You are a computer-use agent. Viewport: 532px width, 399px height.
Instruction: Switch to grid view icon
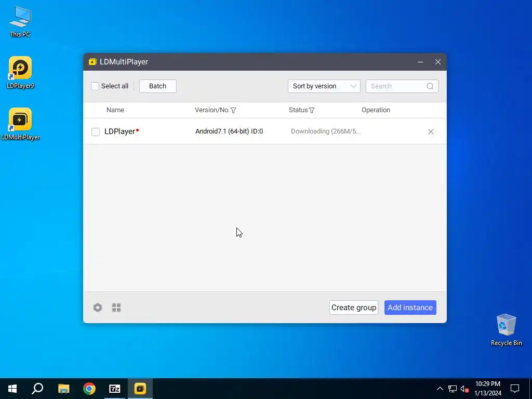(116, 308)
